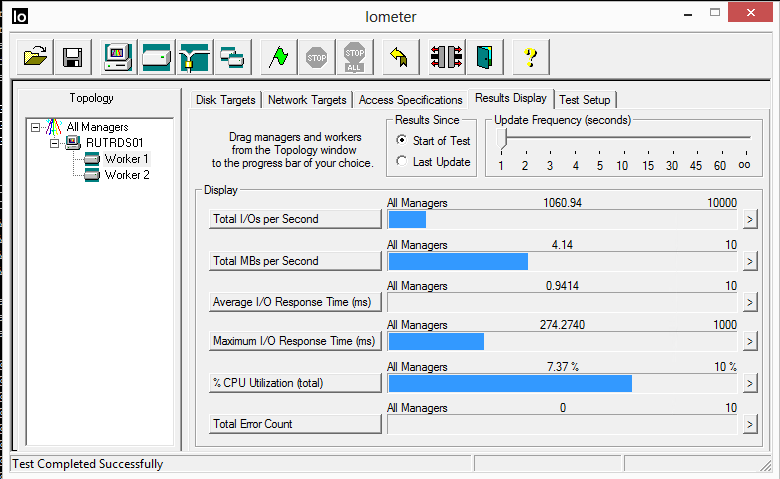Click the 274.2740 response time value
The width and height of the screenshot is (780, 479).
coord(562,325)
